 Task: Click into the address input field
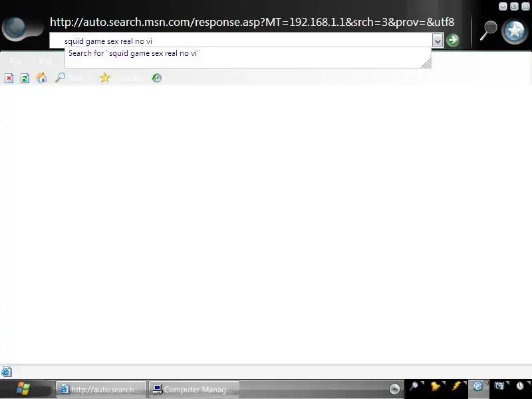coord(241,41)
